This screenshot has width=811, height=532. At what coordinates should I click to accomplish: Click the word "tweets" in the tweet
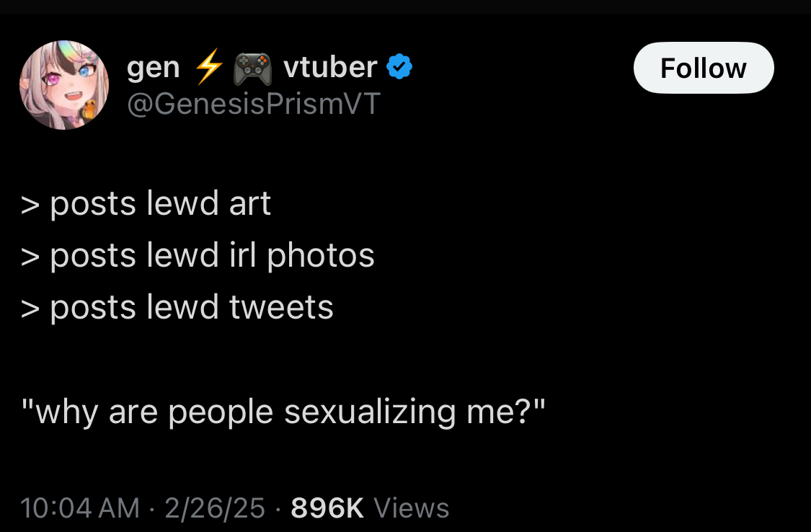point(281,308)
